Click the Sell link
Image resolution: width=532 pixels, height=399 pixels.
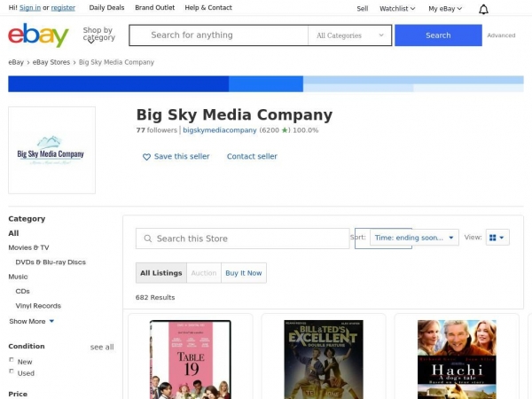pos(363,9)
